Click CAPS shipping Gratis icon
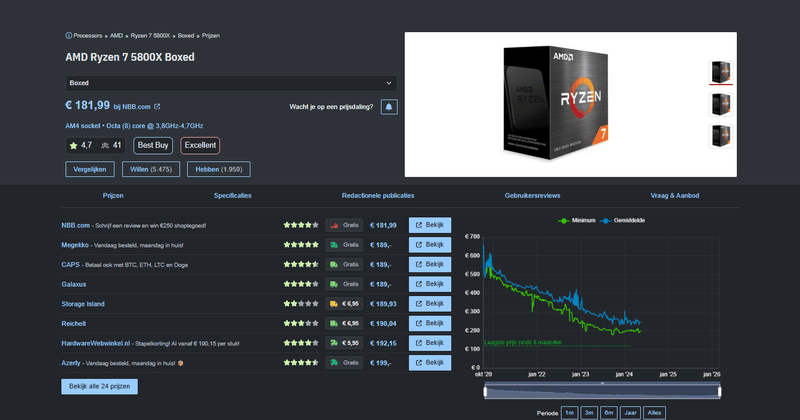Viewport: 800px width, 420px height. click(334, 264)
